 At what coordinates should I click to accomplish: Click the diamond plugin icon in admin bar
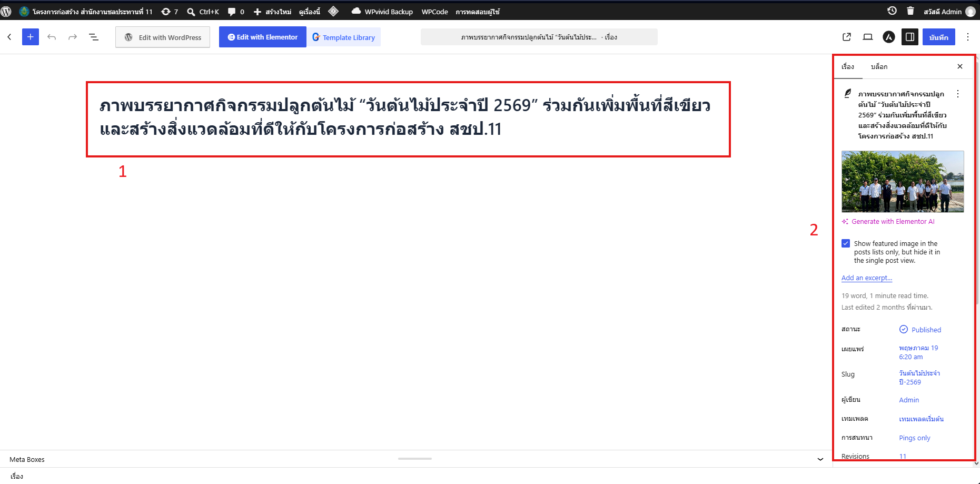pos(333,11)
